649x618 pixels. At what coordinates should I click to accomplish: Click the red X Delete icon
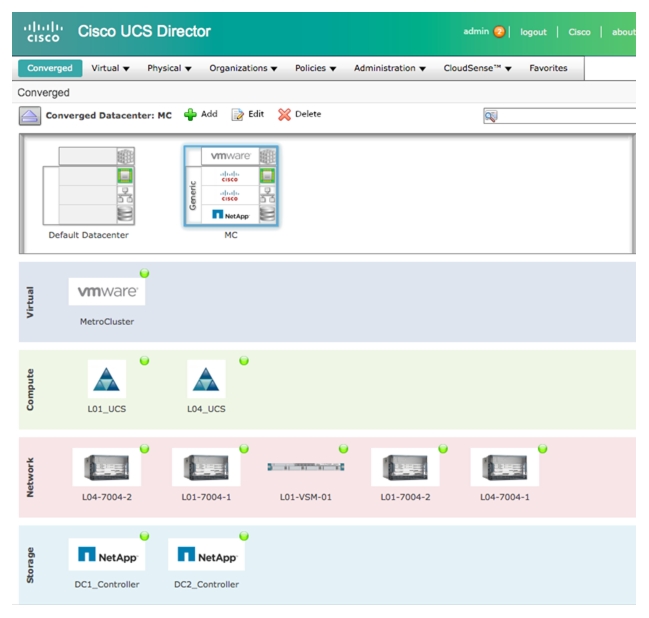284,115
